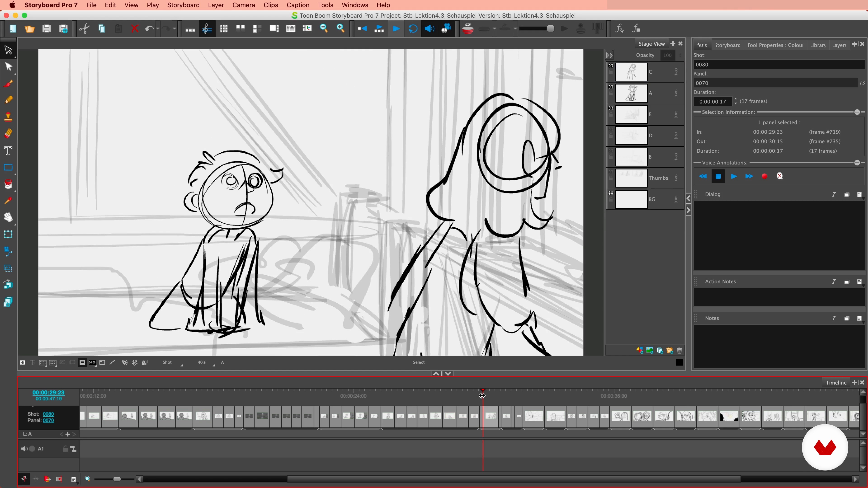Switch to the Library tab
This screenshot has height=488, width=868.
pyautogui.click(x=818, y=45)
